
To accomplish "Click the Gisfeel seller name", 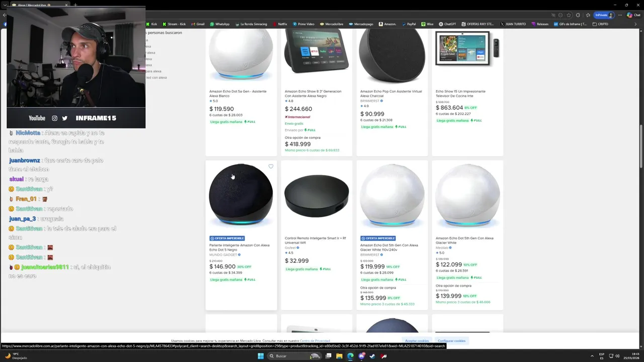I will (290, 247).
